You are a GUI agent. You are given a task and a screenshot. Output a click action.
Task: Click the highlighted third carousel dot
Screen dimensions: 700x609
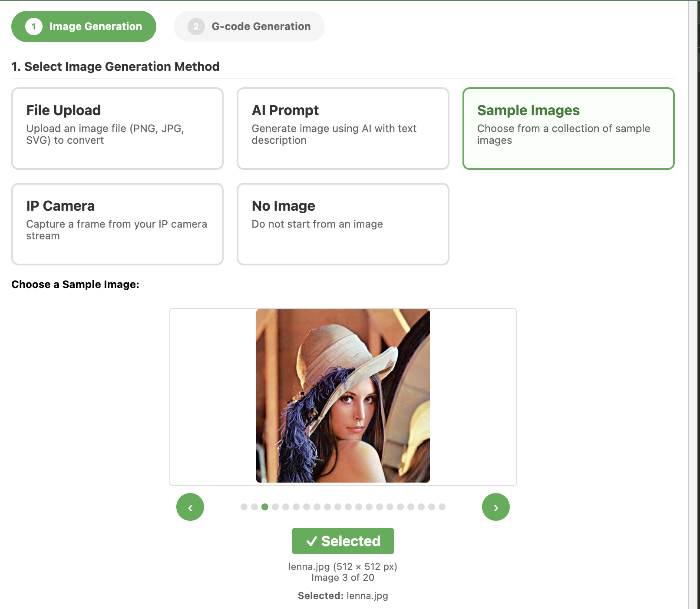coord(264,506)
